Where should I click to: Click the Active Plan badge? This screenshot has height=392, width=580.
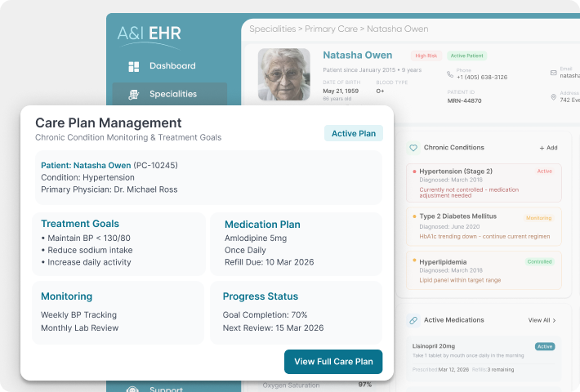[354, 133]
